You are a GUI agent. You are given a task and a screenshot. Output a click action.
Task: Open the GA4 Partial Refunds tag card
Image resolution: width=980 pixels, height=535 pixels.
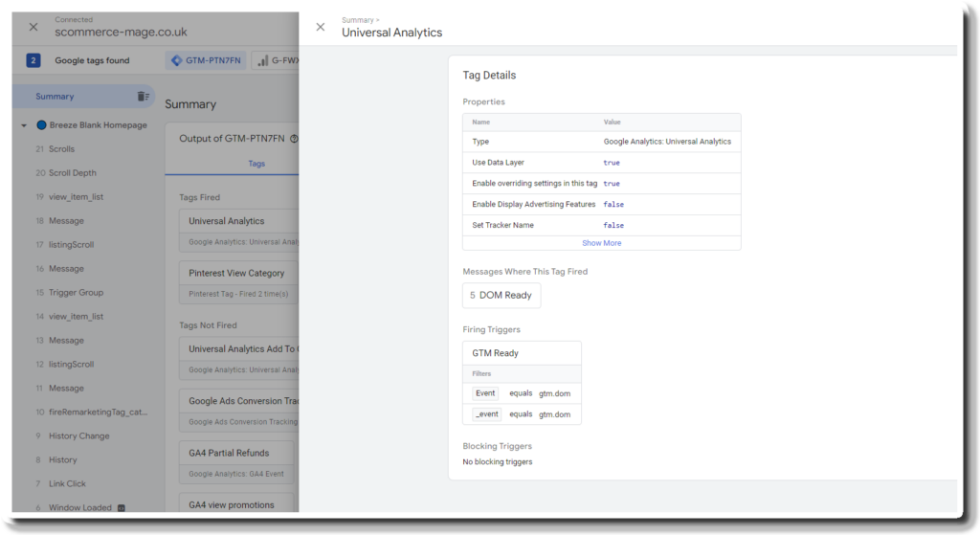pos(236,462)
